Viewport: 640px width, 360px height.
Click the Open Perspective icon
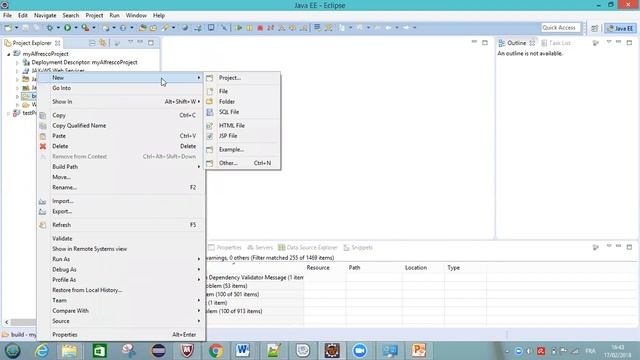click(595, 28)
